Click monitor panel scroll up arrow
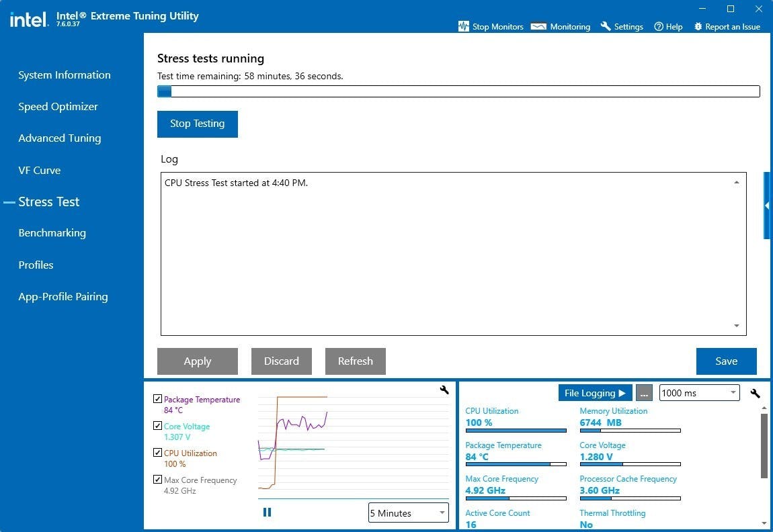This screenshot has height=532, width=773. click(764, 408)
